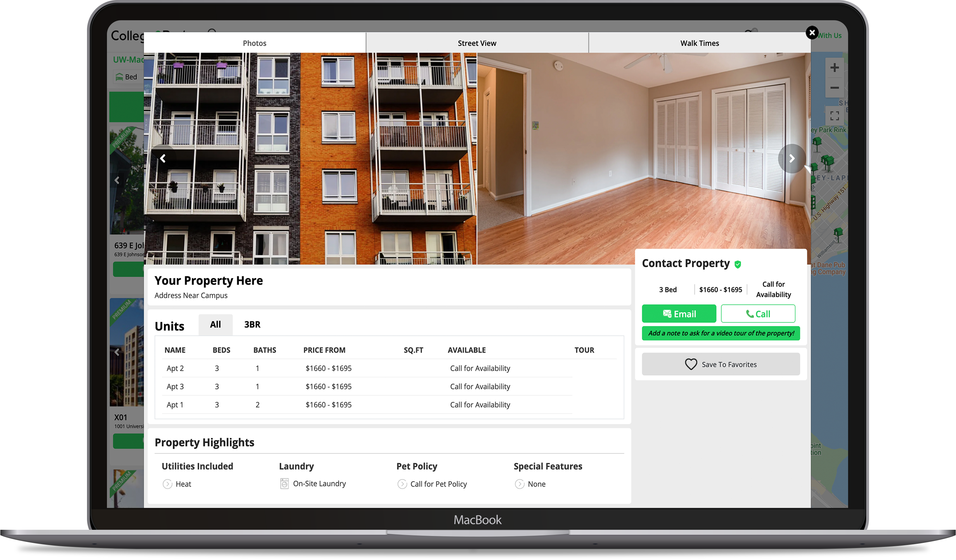Viewport: 956px width, 560px height.
Task: Select the Photos tab
Action: click(254, 43)
